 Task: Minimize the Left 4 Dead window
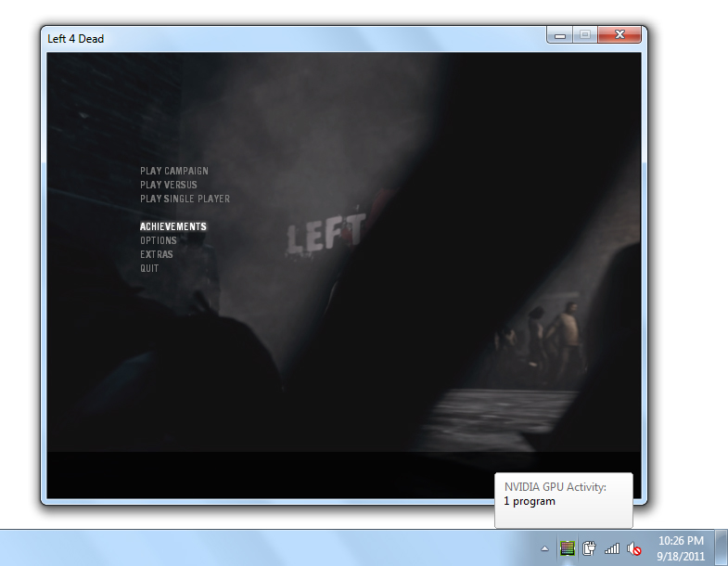click(x=560, y=35)
